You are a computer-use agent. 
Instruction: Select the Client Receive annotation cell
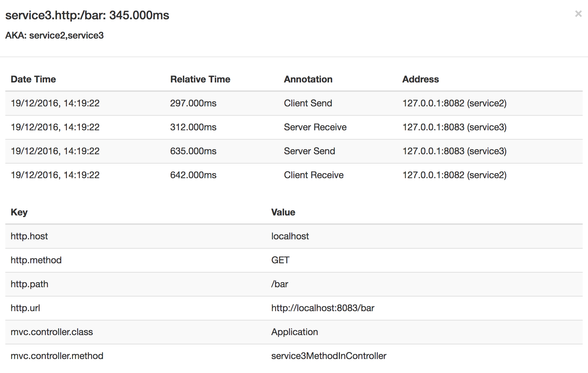tap(314, 175)
